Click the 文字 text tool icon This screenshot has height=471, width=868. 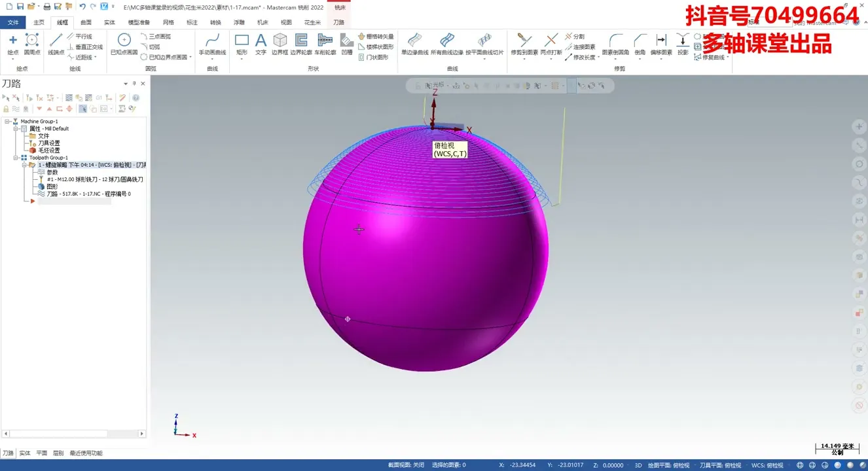[261, 43]
